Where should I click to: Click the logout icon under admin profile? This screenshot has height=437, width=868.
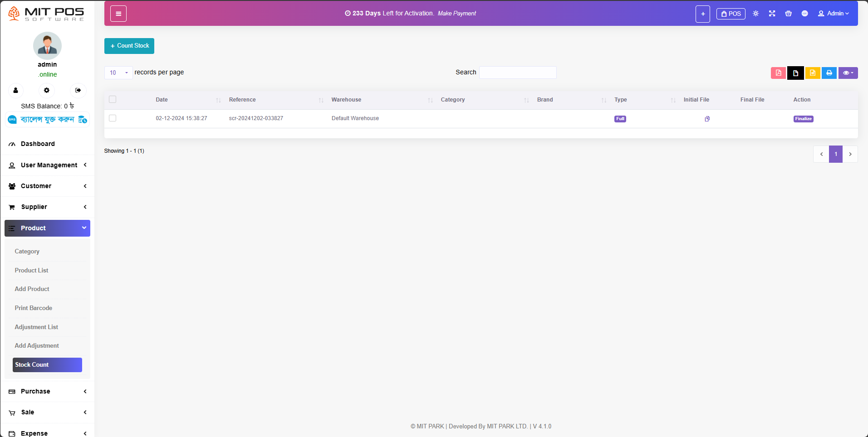click(78, 90)
